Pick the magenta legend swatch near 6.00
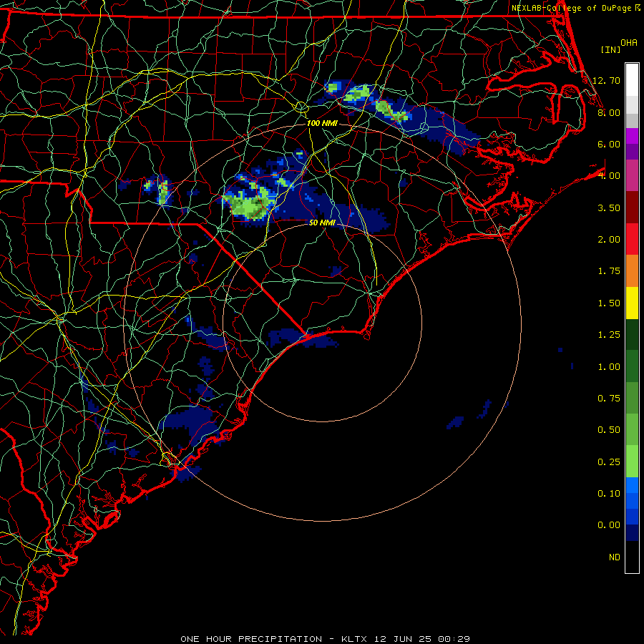 tap(632, 136)
